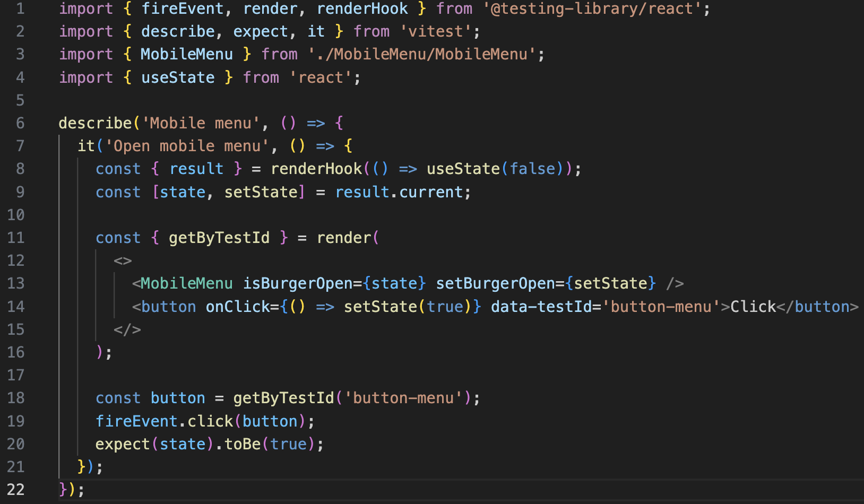The image size is (864, 504).
Task: Click the 'renderHook' call on line 8
Action: pyautogui.click(x=316, y=169)
